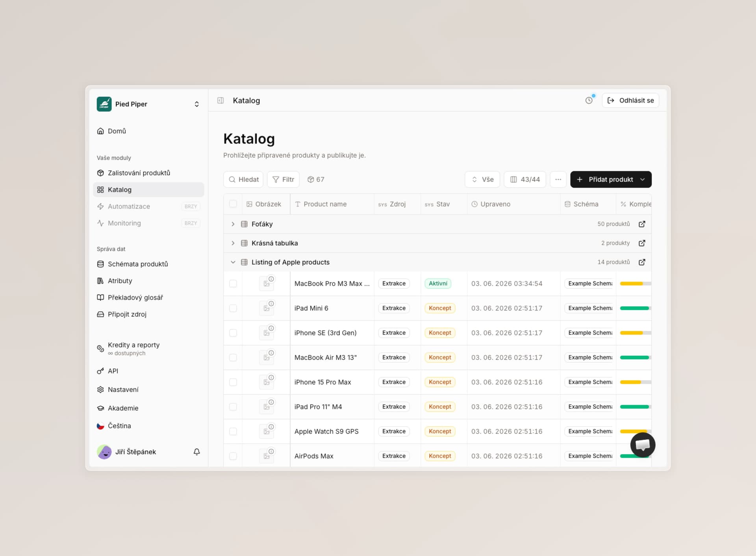Click the notification bell icon
The width and height of the screenshot is (756, 556).
click(x=196, y=452)
